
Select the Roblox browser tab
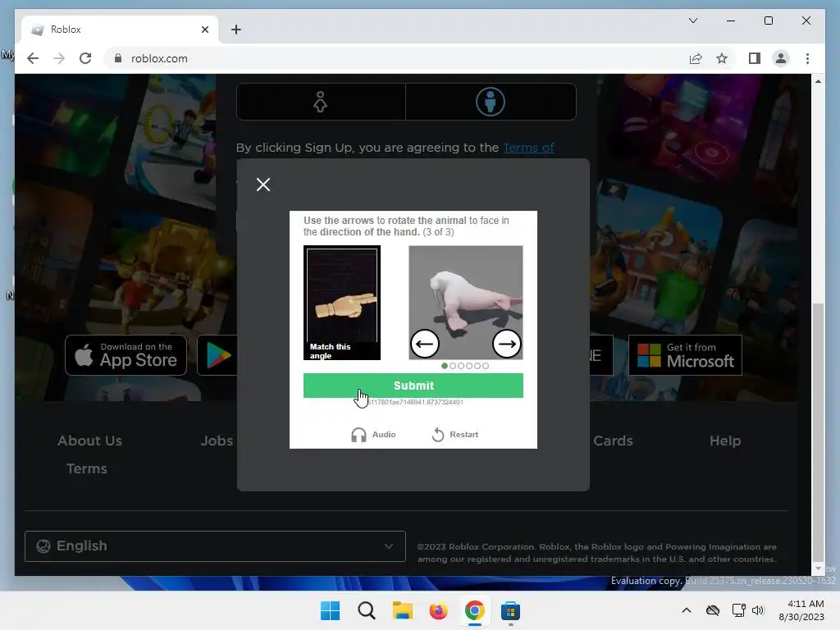coord(120,30)
